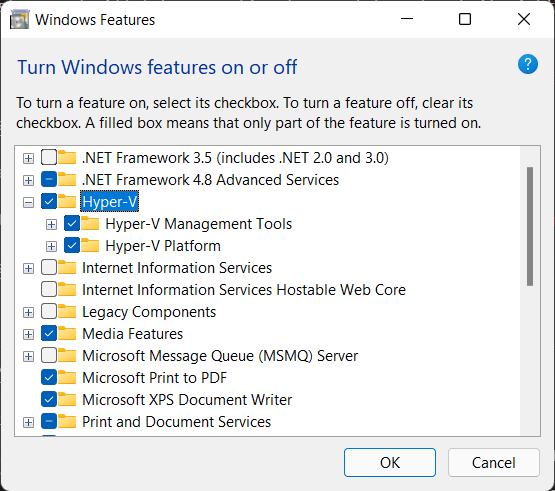Click the folder icon beside Internet Information Services Hostable Web Core
This screenshot has height=491, width=555.
(67, 289)
